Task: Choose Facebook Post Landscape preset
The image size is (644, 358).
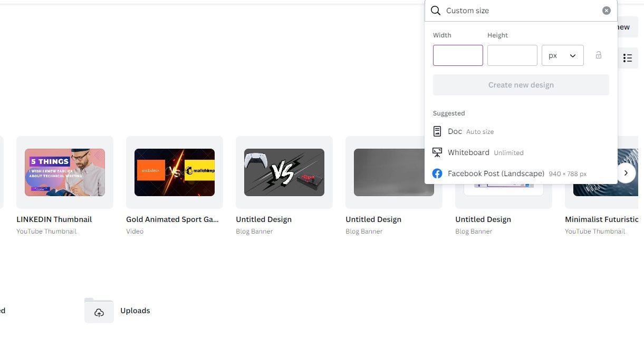Action: tap(496, 173)
